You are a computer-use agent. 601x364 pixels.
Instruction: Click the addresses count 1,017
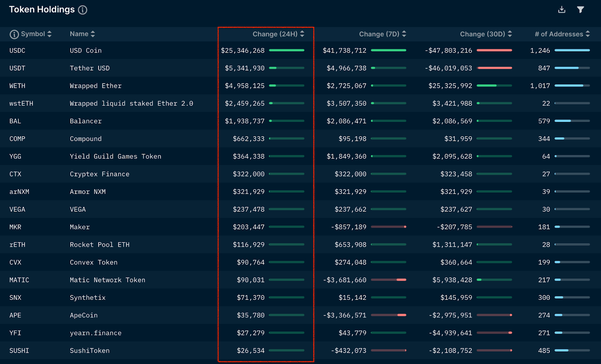point(540,86)
